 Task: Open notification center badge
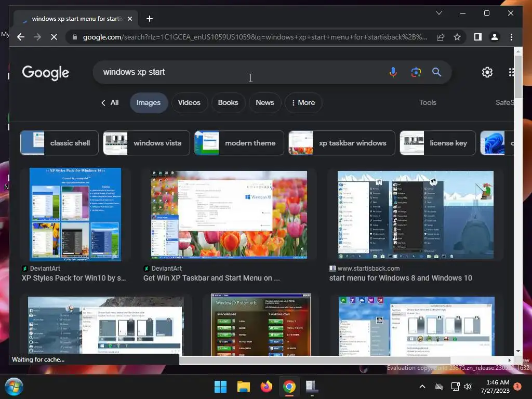(517, 387)
